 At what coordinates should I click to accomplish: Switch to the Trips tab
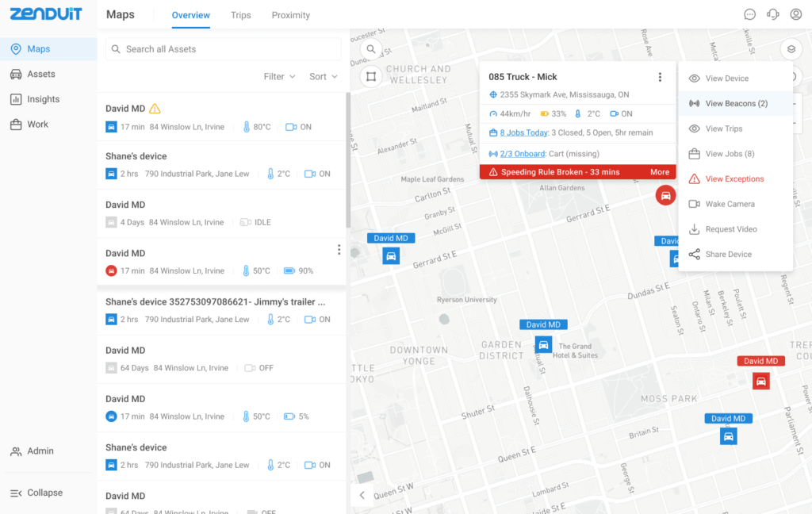(x=241, y=15)
